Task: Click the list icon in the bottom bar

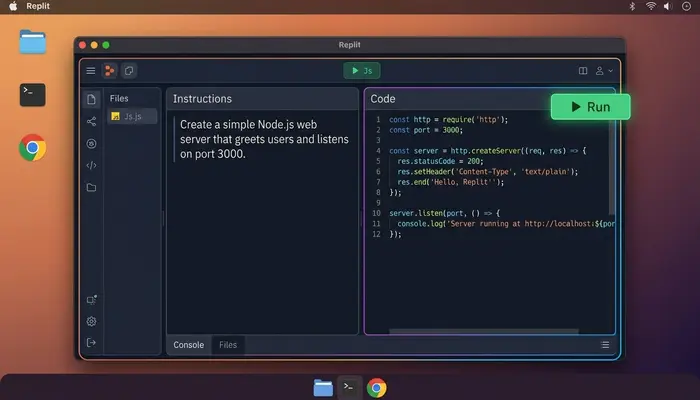Action: (x=605, y=345)
